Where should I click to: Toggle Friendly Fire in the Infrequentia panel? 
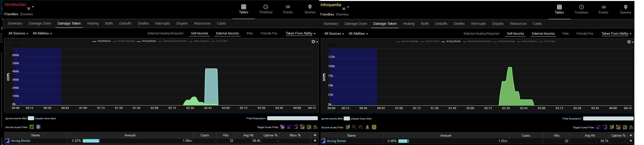point(585,34)
